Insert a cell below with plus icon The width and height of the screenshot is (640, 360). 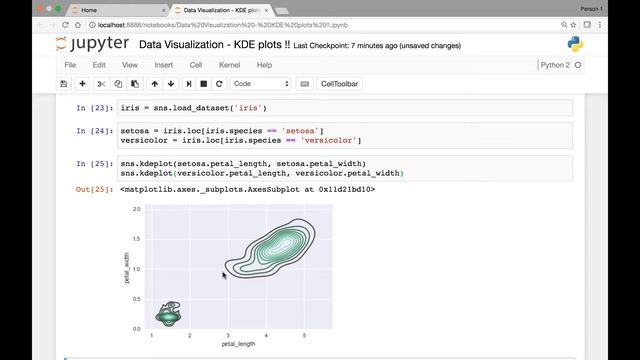[x=82, y=84]
